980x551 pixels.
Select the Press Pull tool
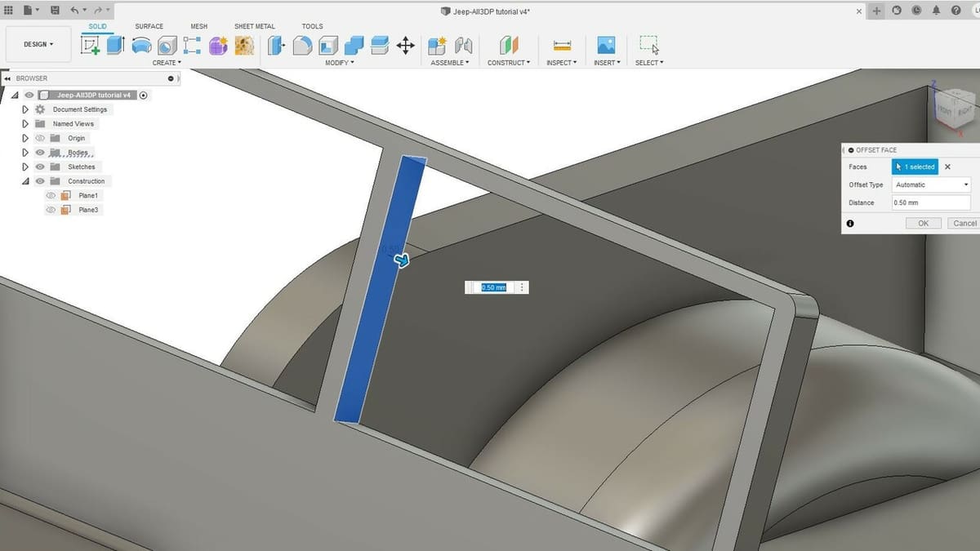coord(277,45)
